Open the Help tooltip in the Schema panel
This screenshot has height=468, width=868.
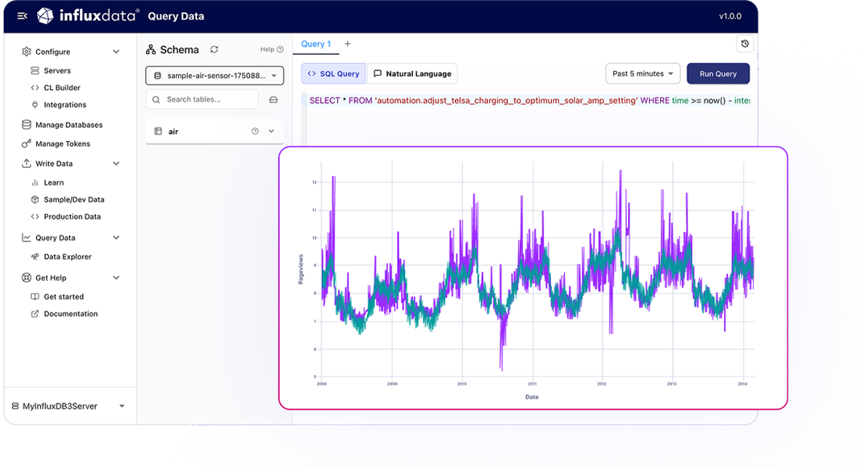click(271, 49)
